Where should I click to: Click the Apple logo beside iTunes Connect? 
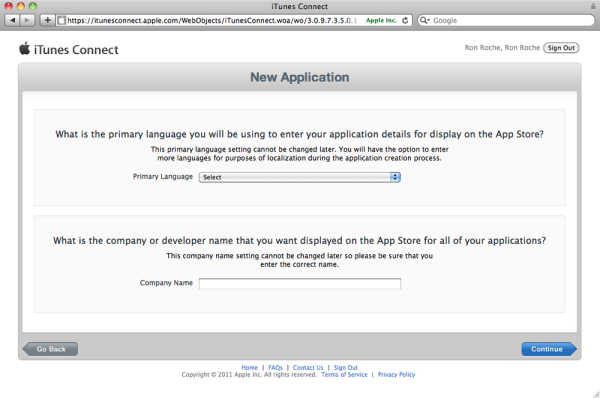pyautogui.click(x=24, y=49)
